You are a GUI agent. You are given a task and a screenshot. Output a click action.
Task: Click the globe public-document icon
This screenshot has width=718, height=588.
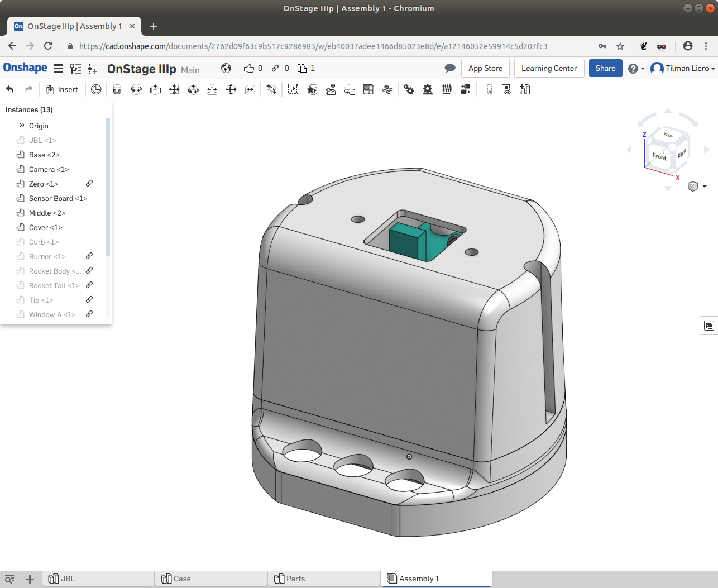point(226,68)
